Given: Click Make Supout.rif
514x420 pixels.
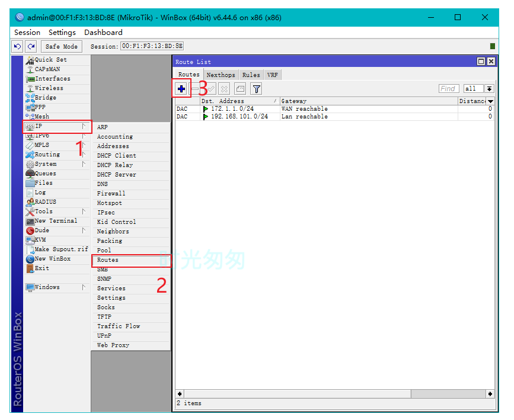Looking at the screenshot, I should (57, 249).
